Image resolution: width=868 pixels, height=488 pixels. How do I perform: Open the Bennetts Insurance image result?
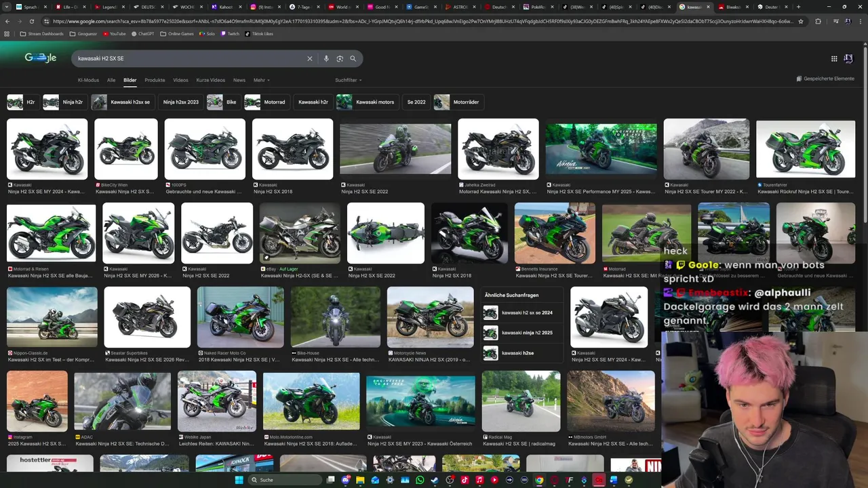tap(555, 233)
